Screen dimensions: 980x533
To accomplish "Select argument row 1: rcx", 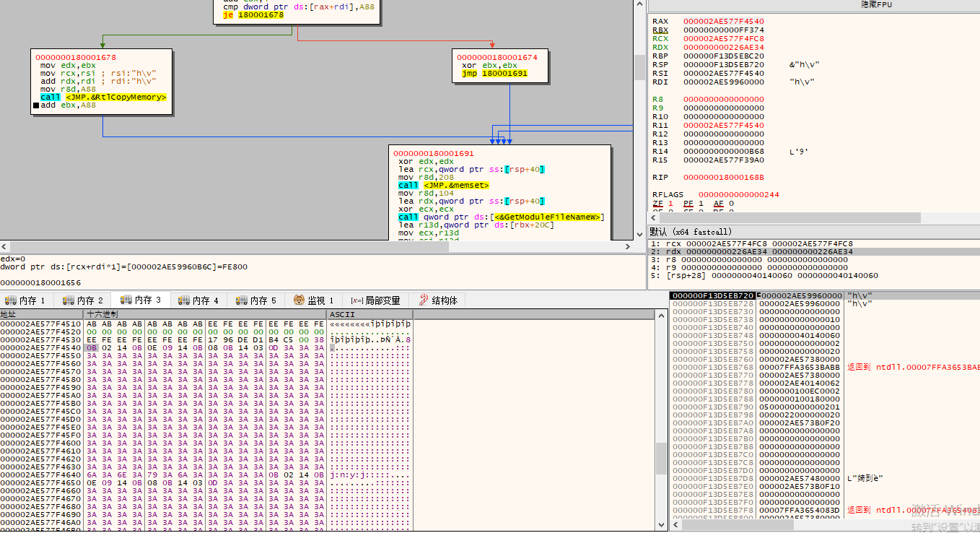I will tap(813, 243).
